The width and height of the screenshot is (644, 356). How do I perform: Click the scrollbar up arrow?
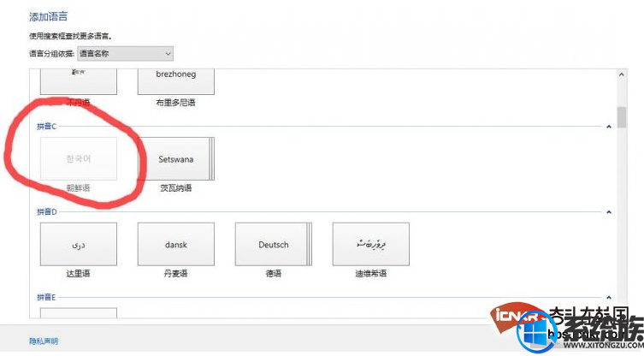tap(622, 74)
